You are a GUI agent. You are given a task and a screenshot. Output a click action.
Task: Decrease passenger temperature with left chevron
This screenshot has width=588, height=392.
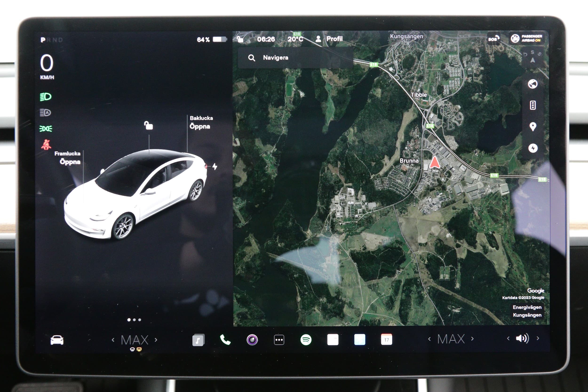coord(429,339)
